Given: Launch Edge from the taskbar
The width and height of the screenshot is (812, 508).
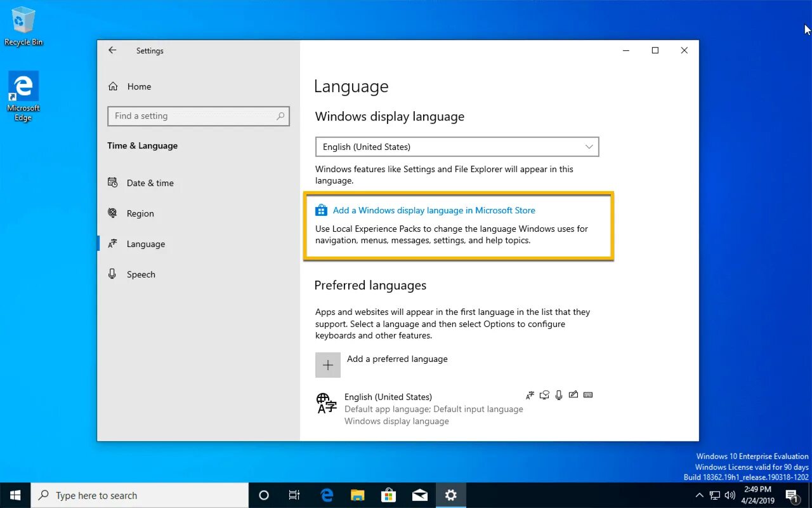Looking at the screenshot, I should coord(327,495).
